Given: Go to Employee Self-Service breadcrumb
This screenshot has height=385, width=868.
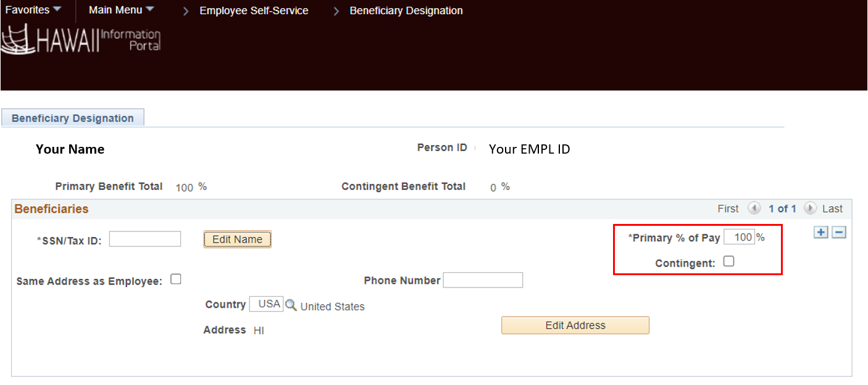Looking at the screenshot, I should [254, 10].
